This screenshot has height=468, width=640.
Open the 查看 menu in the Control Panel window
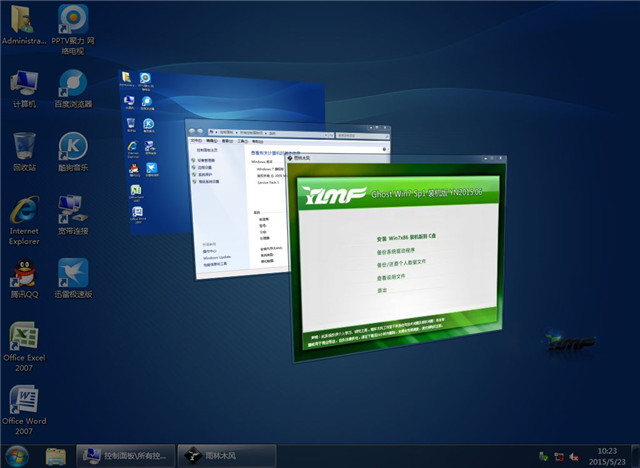[227, 141]
